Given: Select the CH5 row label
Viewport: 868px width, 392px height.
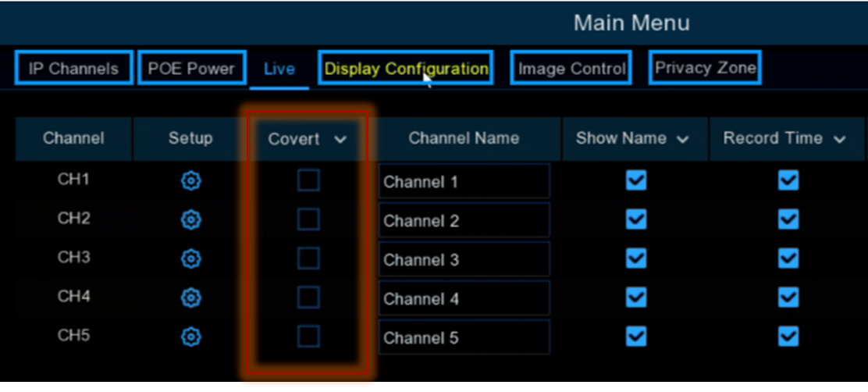Looking at the screenshot, I should pos(73,336).
